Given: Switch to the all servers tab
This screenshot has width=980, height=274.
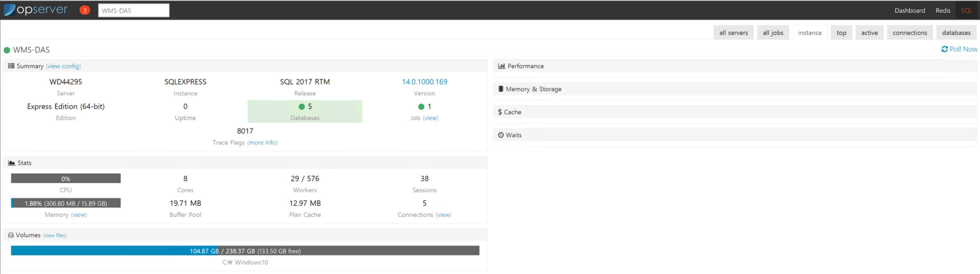Looking at the screenshot, I should click(733, 33).
